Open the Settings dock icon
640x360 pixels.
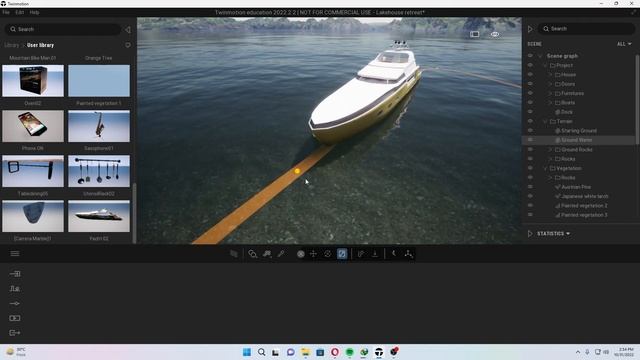click(x=15, y=303)
